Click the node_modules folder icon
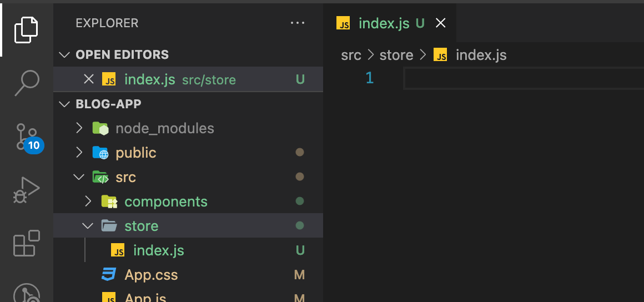644x302 pixels. click(100, 128)
